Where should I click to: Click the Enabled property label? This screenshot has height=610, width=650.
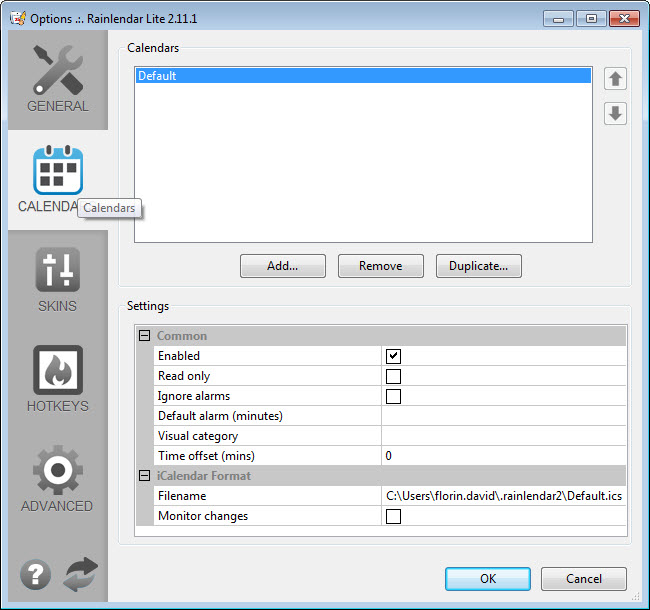tap(179, 356)
